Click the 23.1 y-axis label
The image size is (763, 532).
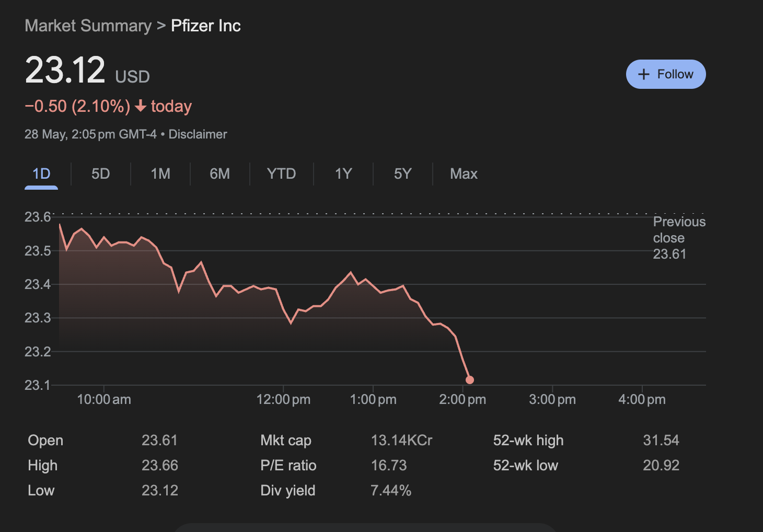pyautogui.click(x=38, y=385)
